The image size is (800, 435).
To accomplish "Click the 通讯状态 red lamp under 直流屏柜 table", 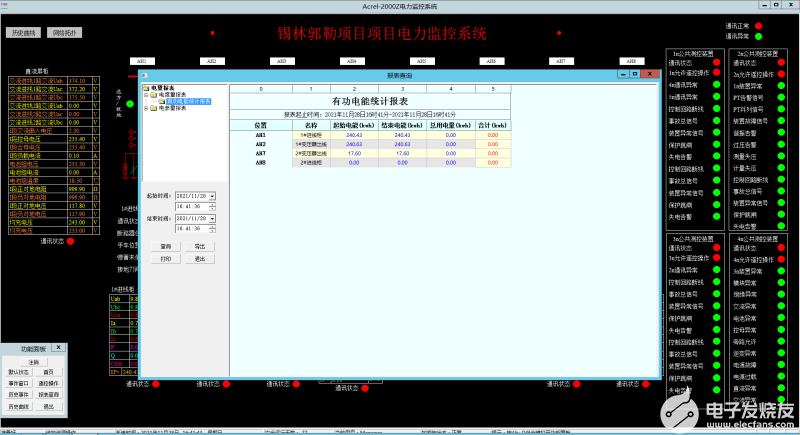I will (x=70, y=241).
